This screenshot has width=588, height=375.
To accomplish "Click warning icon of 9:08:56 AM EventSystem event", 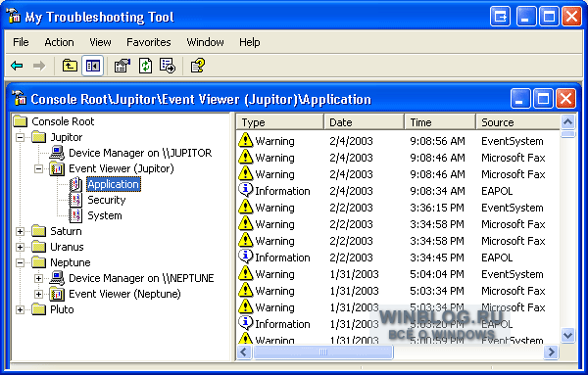I will pyautogui.click(x=246, y=140).
